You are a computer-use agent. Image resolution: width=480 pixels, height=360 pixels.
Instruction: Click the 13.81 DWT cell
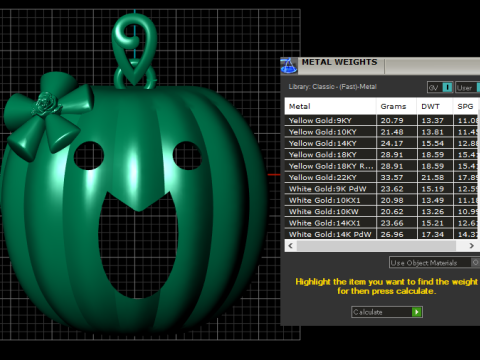[x=435, y=132]
